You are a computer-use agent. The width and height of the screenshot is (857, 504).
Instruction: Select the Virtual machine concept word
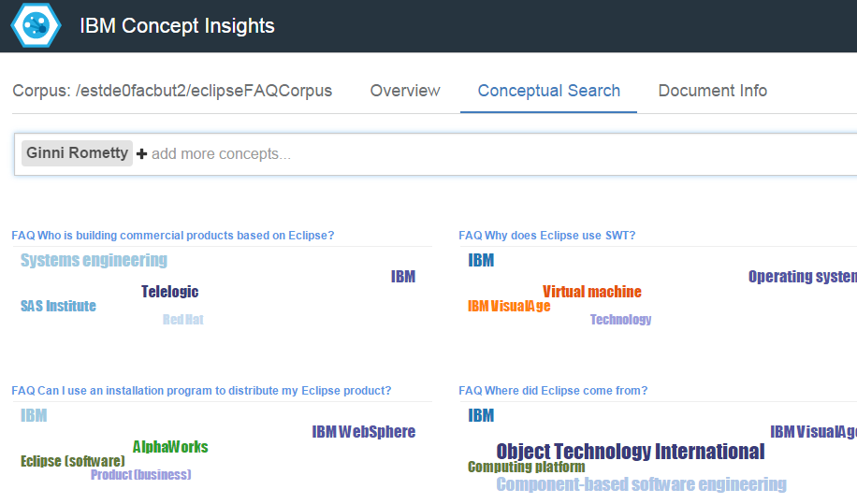(x=592, y=292)
